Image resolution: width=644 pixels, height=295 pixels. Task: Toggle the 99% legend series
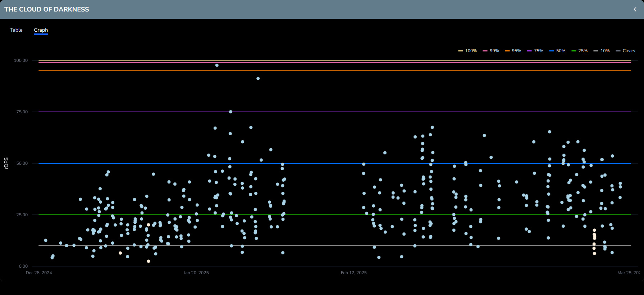pos(491,51)
